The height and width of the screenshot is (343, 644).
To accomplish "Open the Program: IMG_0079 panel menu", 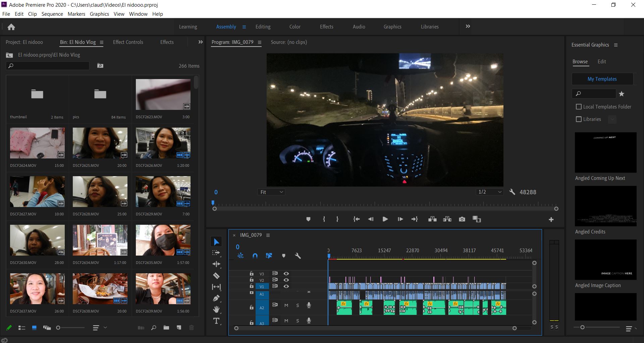I will tap(259, 42).
